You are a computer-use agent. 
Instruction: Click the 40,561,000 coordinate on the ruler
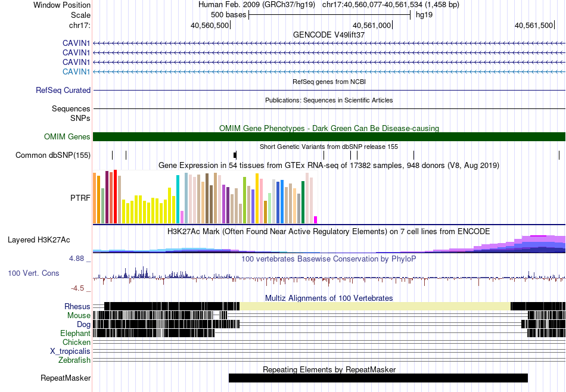coord(371,25)
